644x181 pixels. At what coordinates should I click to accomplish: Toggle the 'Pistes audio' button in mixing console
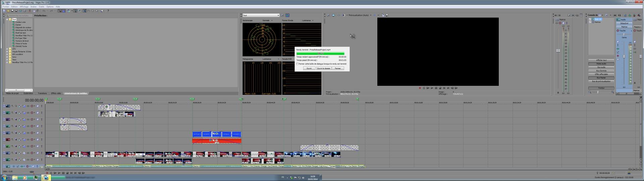[x=601, y=64]
